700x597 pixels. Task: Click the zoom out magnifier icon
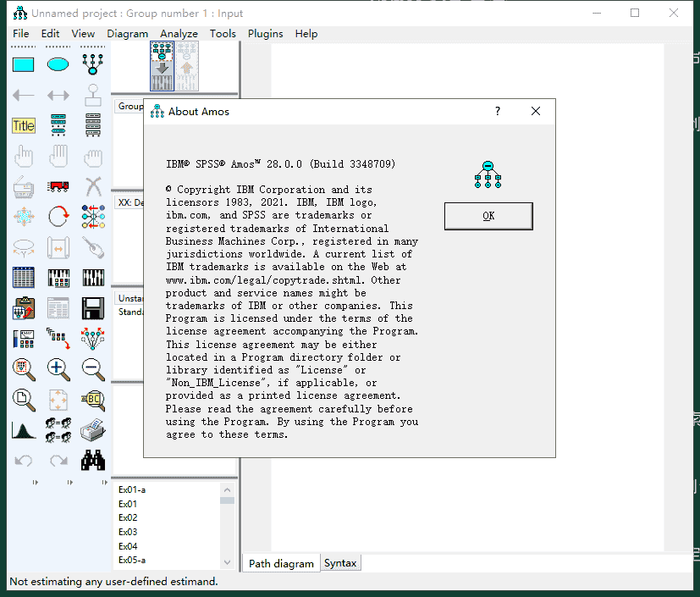93,368
